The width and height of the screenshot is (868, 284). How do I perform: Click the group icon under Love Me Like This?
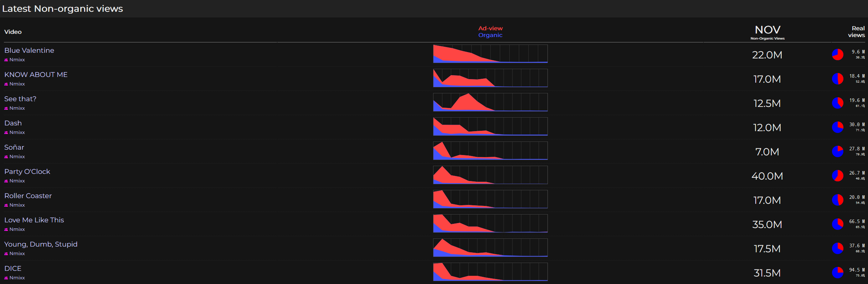[x=6, y=229]
